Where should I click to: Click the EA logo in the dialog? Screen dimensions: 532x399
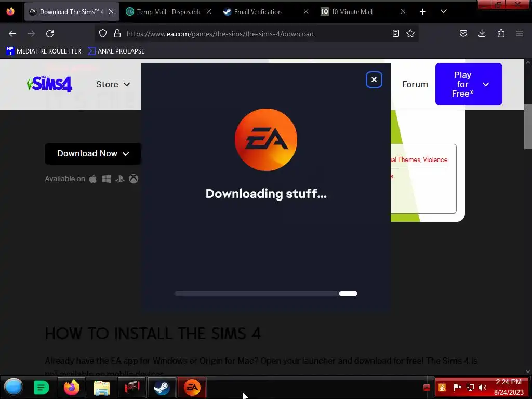point(266,140)
